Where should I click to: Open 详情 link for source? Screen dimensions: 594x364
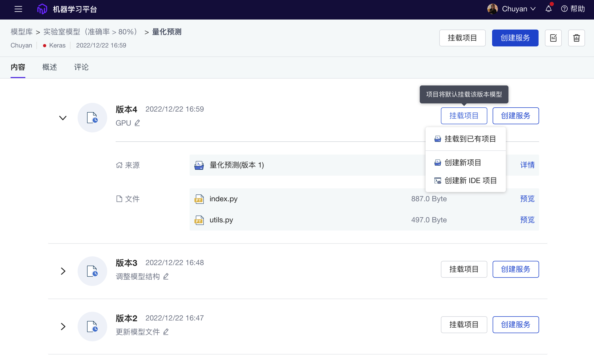[x=527, y=165]
